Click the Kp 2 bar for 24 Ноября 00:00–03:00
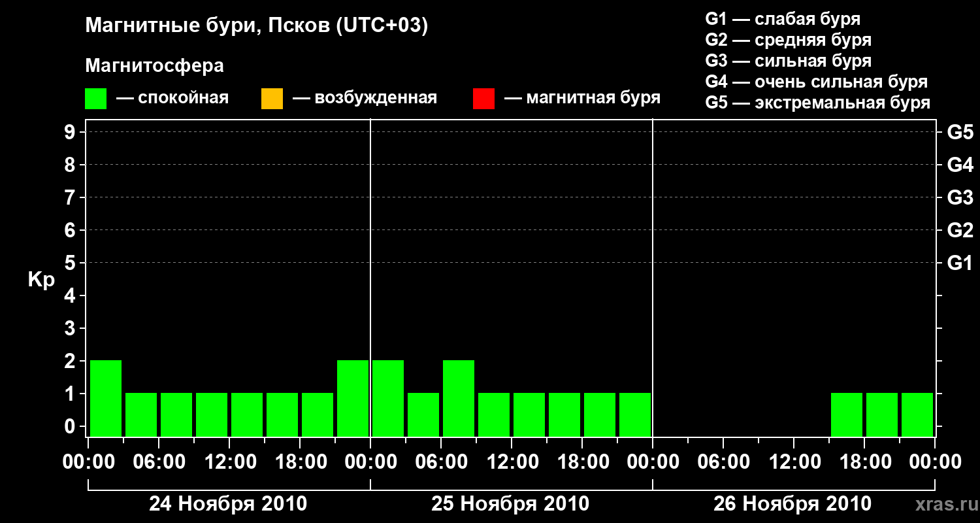 click(x=106, y=398)
